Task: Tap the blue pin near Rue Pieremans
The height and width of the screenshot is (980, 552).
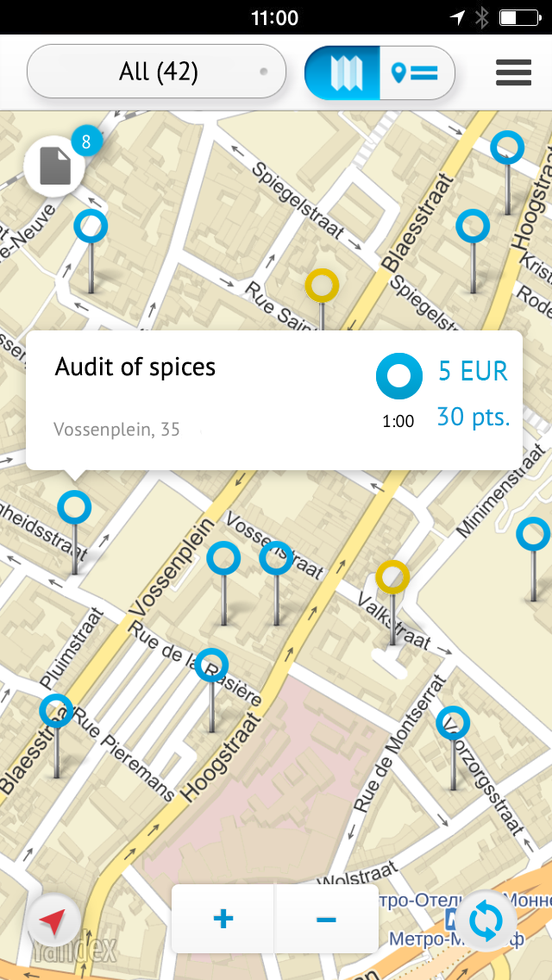Action: pyautogui.click(x=56, y=711)
